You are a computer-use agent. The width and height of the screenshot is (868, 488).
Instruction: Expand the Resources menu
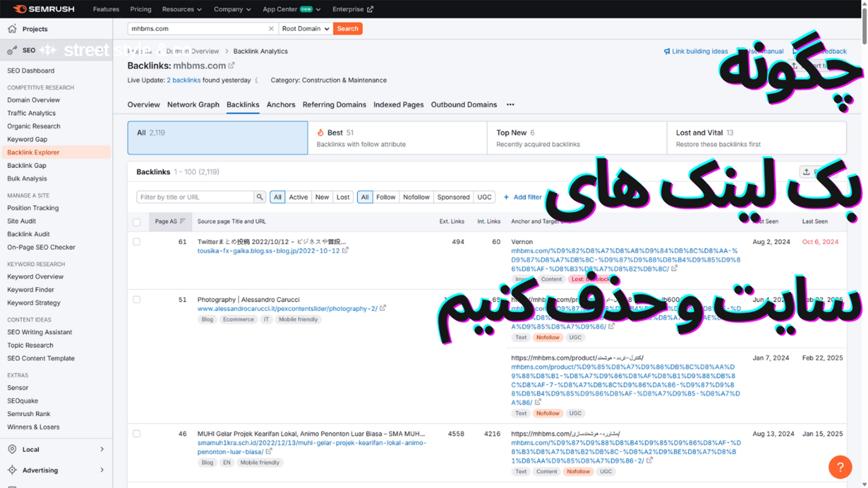coord(182,9)
